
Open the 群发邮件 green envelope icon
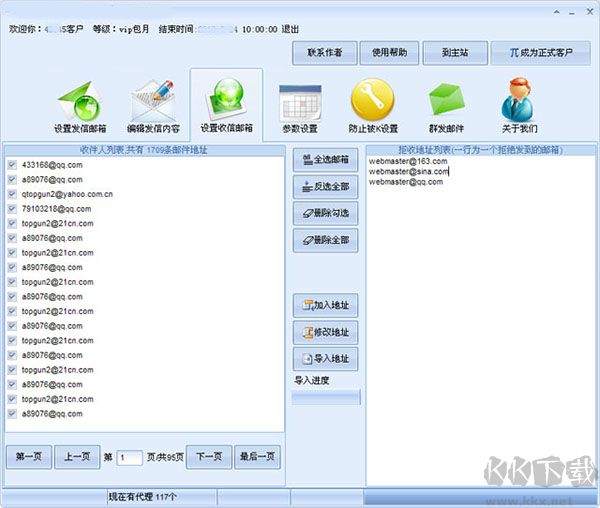pos(446,100)
